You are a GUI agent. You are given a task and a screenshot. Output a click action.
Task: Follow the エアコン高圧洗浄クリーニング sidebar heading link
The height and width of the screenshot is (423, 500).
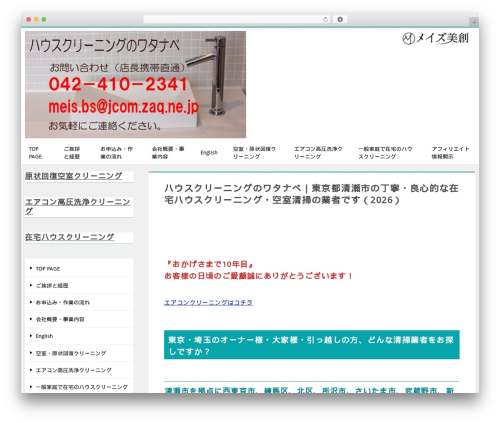click(78, 206)
